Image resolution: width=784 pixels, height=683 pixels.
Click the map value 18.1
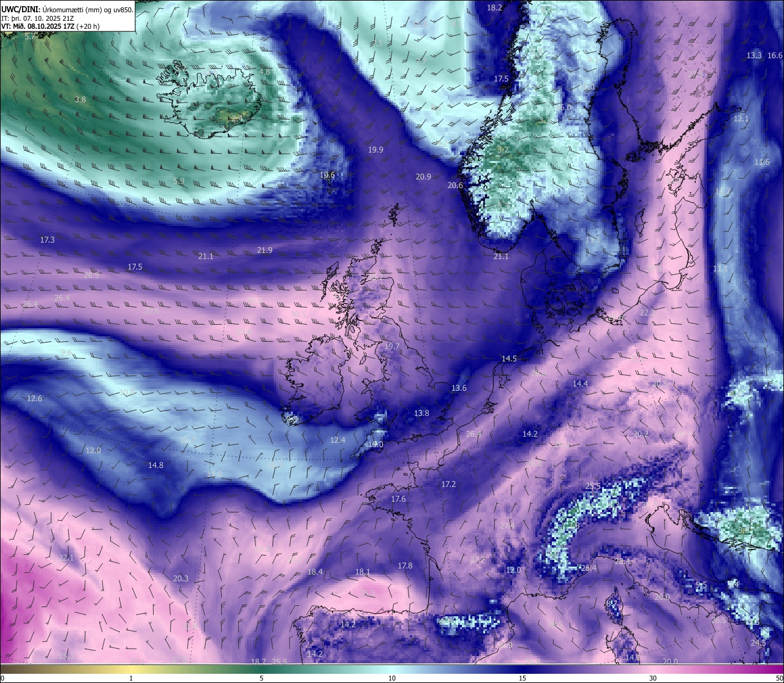click(x=363, y=572)
